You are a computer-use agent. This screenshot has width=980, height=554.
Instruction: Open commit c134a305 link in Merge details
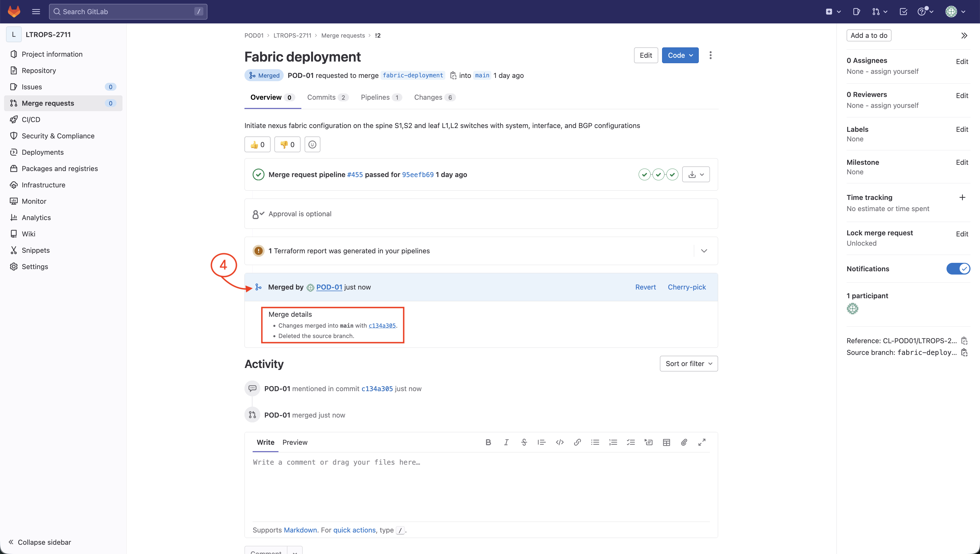(382, 325)
